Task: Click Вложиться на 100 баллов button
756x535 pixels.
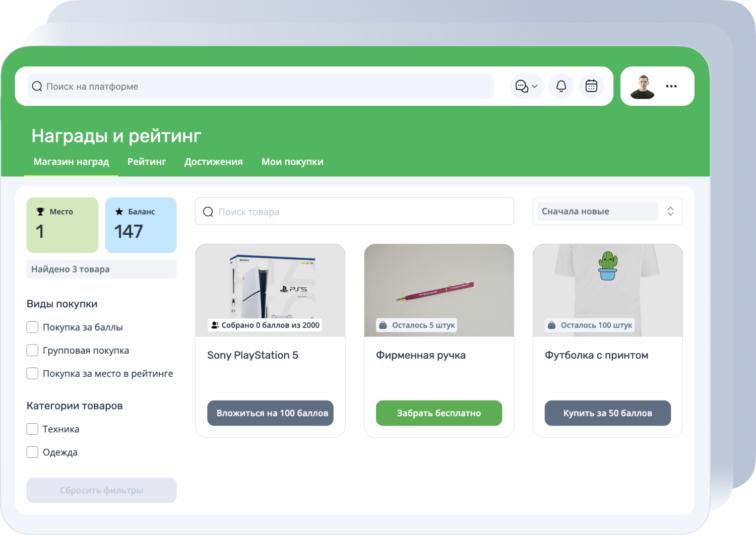Action: (270, 413)
